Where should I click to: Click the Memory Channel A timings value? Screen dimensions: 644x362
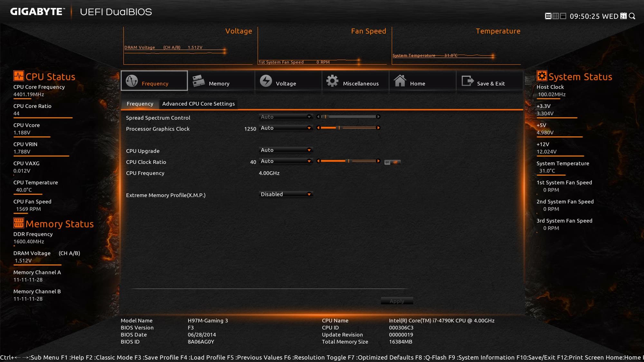click(x=28, y=280)
